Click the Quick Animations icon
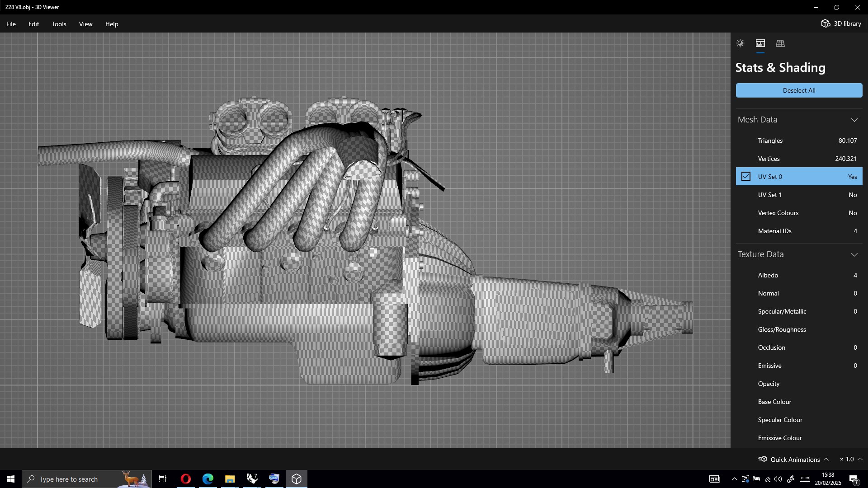This screenshot has width=868, height=488. (763, 459)
